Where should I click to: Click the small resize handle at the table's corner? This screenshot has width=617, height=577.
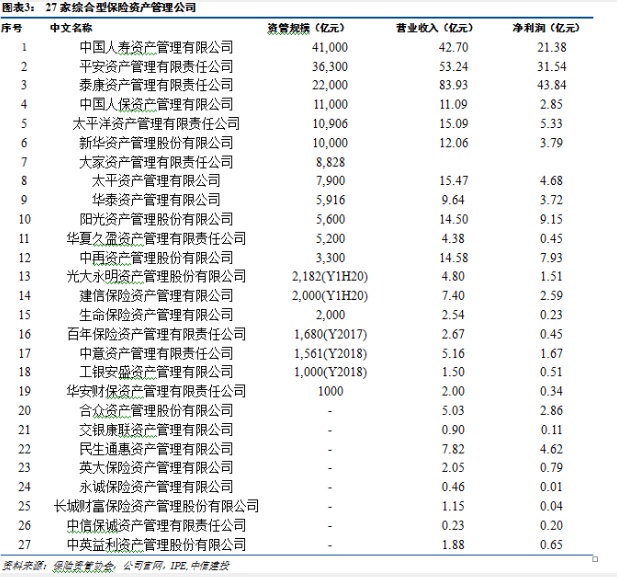click(595, 559)
